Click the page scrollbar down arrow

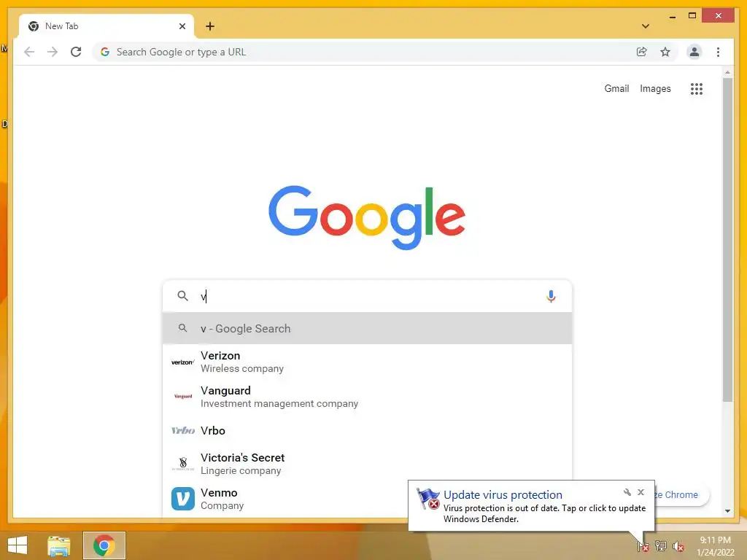click(x=727, y=511)
